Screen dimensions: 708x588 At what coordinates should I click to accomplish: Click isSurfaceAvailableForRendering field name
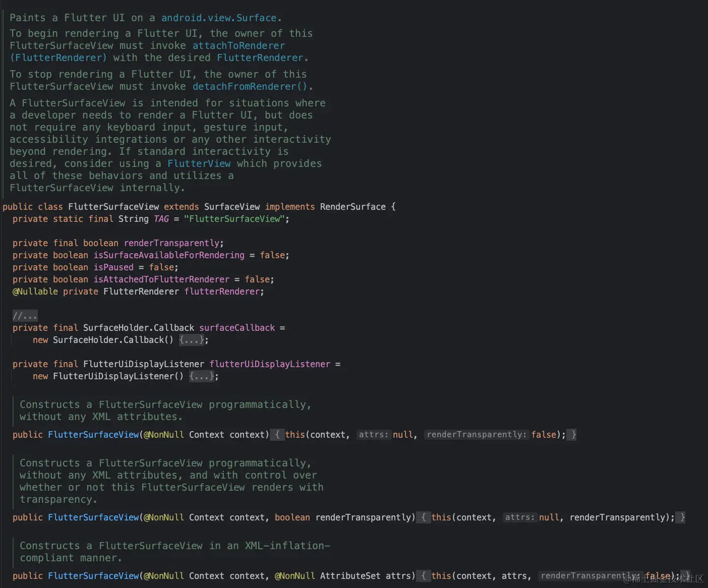click(x=169, y=255)
